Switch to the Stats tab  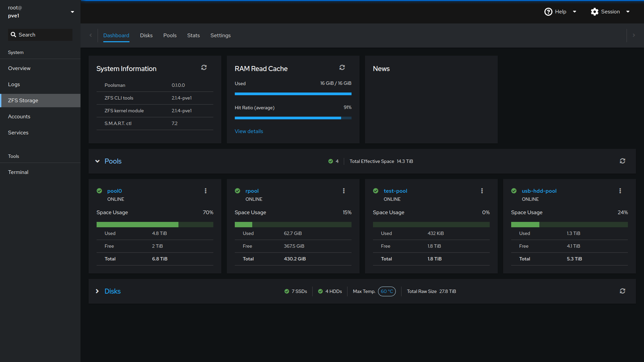click(193, 35)
